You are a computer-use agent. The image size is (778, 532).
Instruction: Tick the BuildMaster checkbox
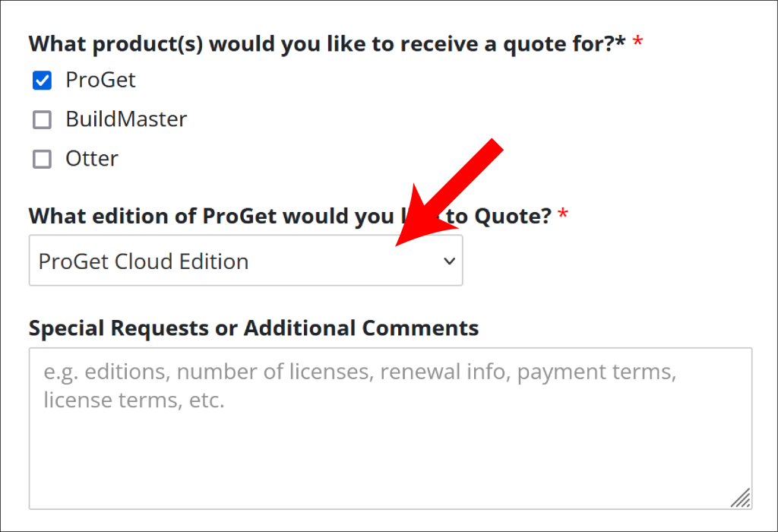tap(42, 119)
